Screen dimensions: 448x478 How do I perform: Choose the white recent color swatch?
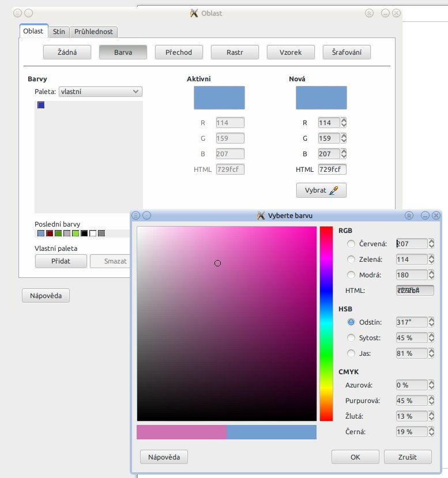pyautogui.click(x=93, y=233)
